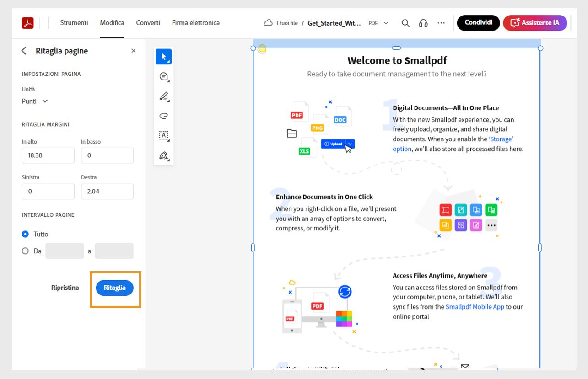This screenshot has width=588, height=379.
Task: Click the Condividi button
Action: coord(479,23)
